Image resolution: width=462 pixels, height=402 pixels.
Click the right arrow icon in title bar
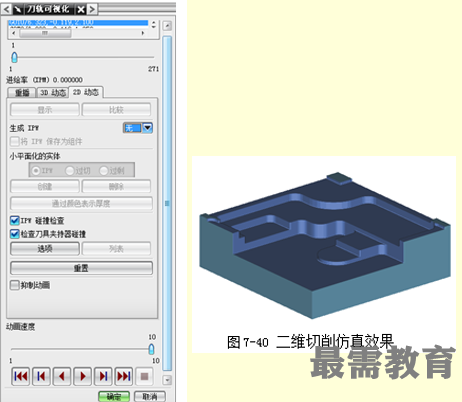tap(92, 9)
